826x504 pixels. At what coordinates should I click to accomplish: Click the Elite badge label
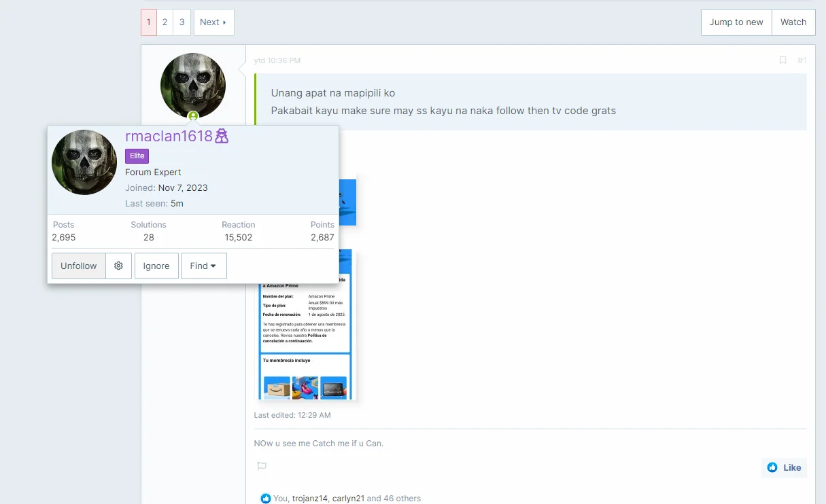point(137,156)
